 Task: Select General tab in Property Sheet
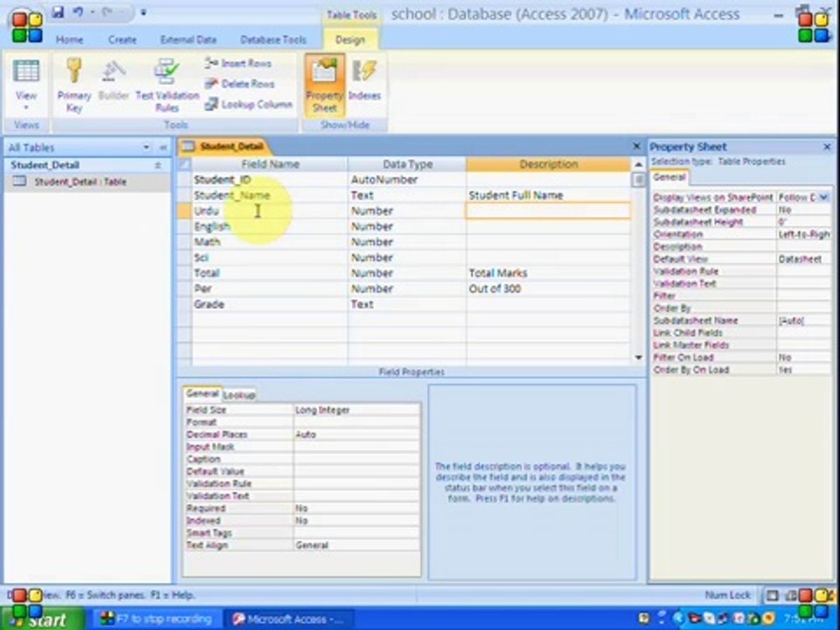click(669, 177)
